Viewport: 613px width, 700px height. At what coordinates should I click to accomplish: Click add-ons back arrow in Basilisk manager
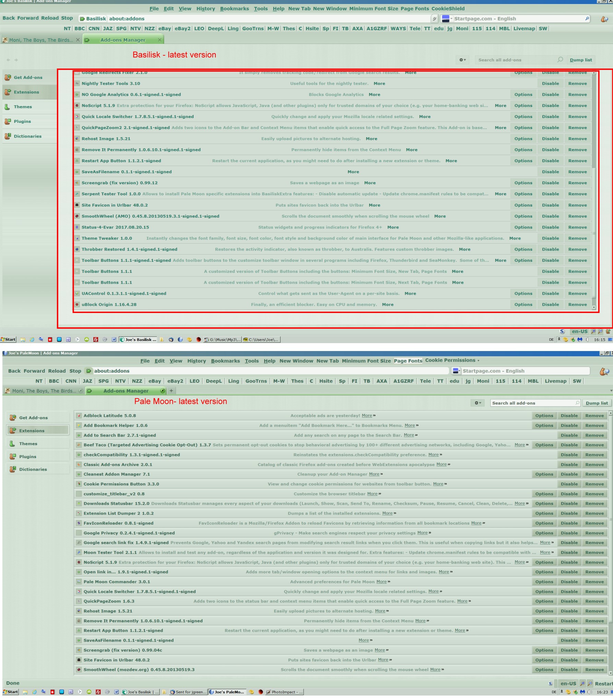[8, 60]
